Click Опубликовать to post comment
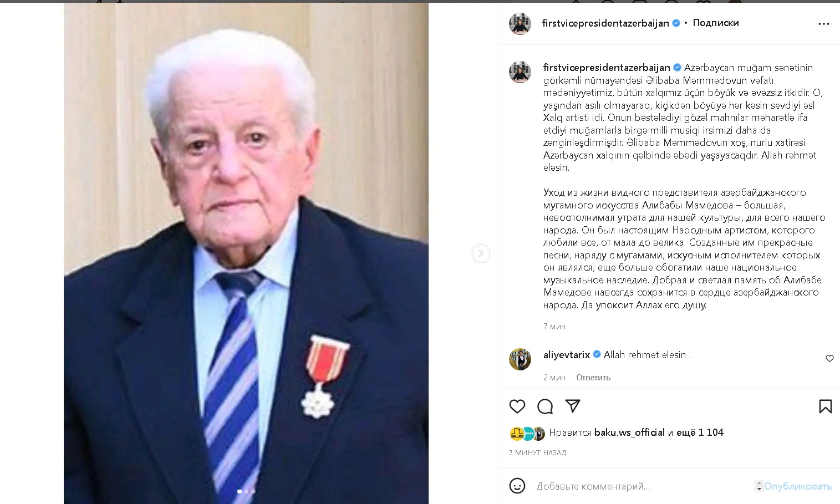 pyautogui.click(x=798, y=486)
